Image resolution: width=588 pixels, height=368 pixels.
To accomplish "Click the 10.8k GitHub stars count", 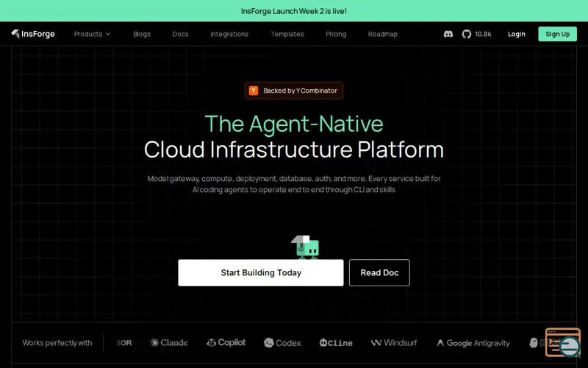I will (483, 34).
